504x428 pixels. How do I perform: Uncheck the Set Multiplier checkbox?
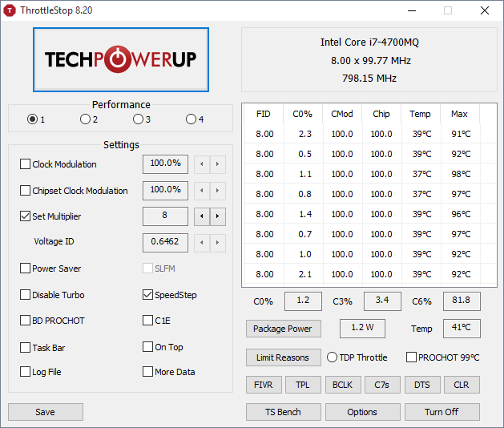pos(25,216)
